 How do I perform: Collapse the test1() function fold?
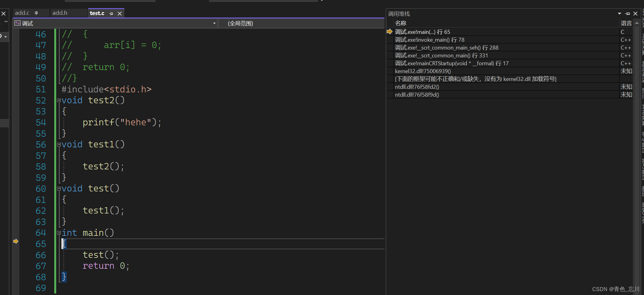(x=59, y=145)
